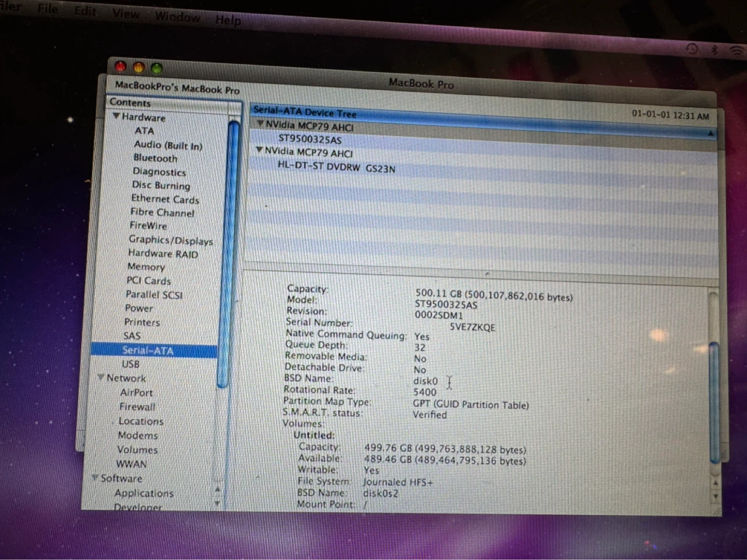Collapse the Hardware section triangle

116,116
